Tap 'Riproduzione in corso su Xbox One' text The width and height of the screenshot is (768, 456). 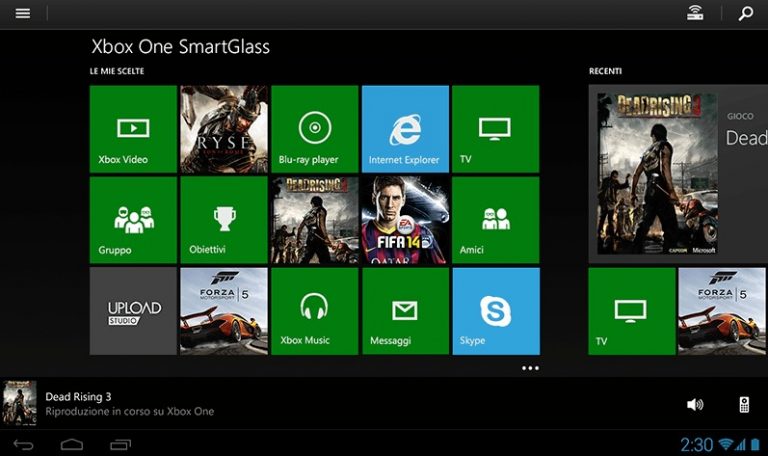click(130, 411)
